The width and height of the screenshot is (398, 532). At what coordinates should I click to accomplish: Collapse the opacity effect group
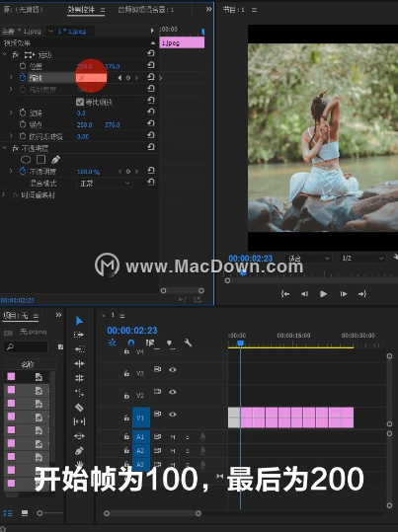pyautogui.click(x=4, y=148)
